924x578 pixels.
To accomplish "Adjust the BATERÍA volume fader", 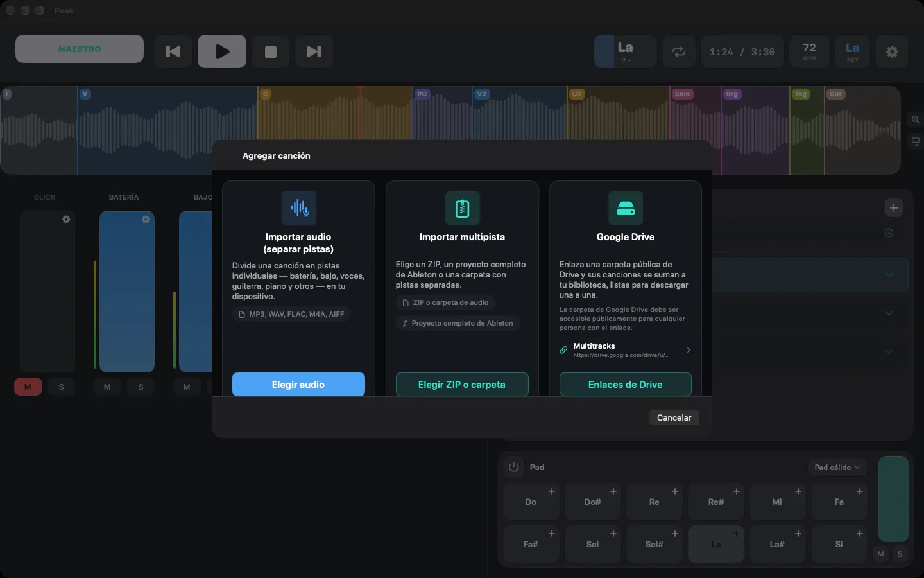I will 127,292.
